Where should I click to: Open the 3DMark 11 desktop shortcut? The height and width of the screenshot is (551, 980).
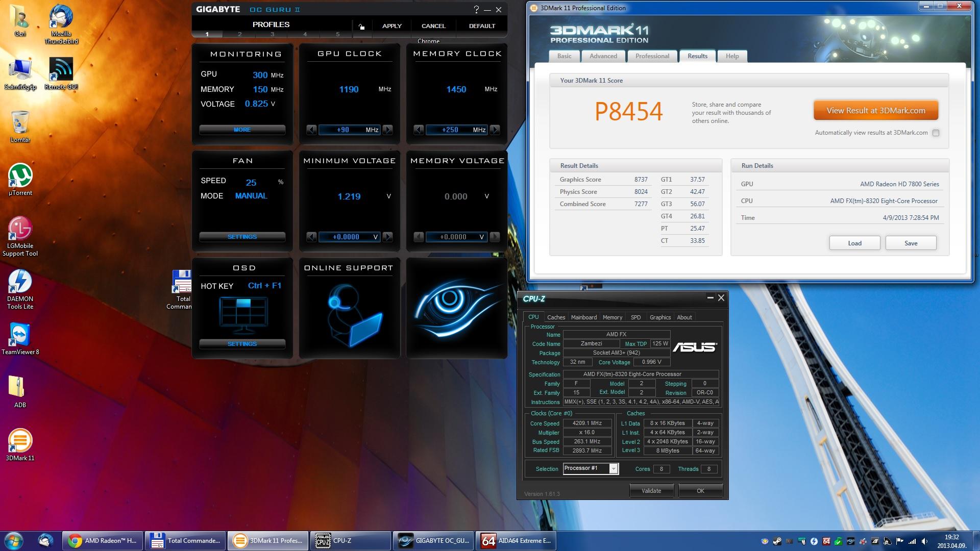coord(20,445)
